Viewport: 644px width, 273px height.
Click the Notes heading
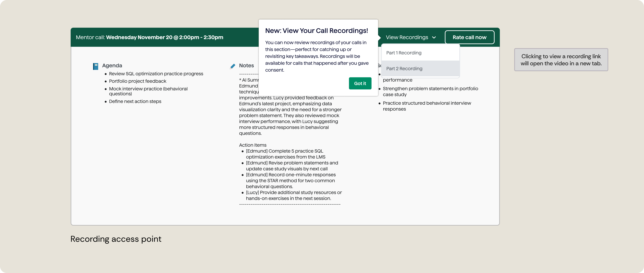click(246, 65)
